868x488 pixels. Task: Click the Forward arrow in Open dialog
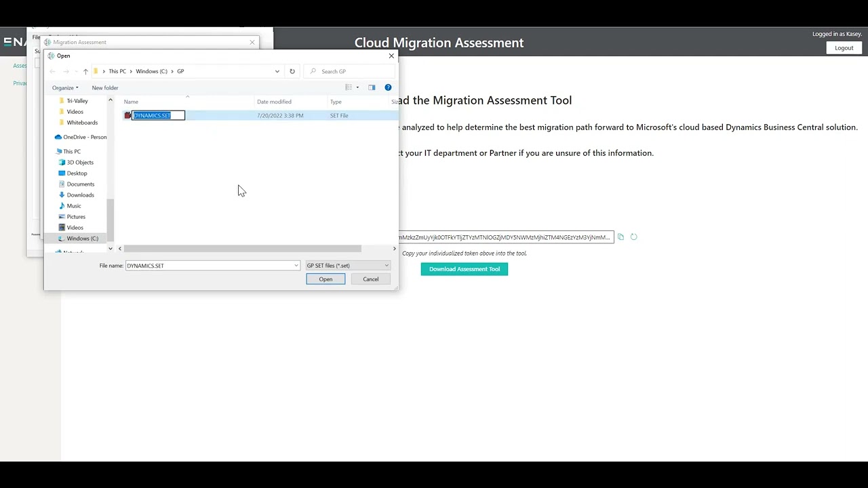tap(66, 71)
